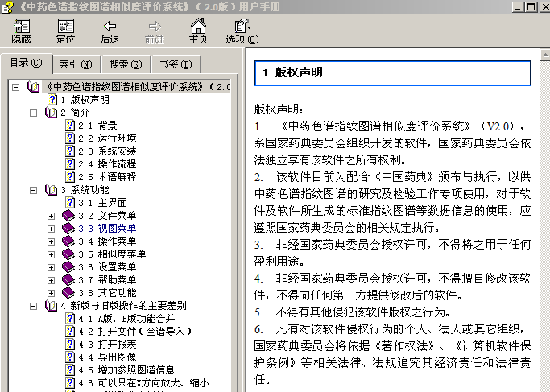Open the 2.5 术语解释 topic
This screenshot has height=392, width=550.
click(x=107, y=177)
